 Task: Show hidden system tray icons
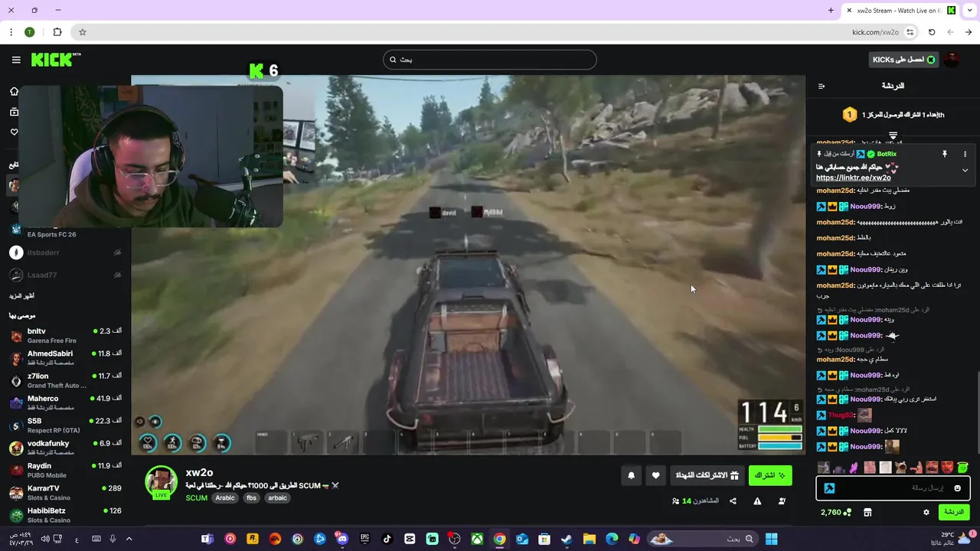click(129, 539)
